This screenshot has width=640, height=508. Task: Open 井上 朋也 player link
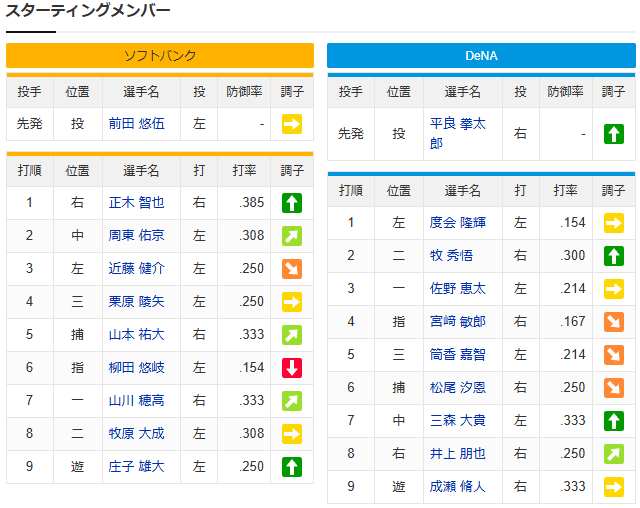(458, 454)
